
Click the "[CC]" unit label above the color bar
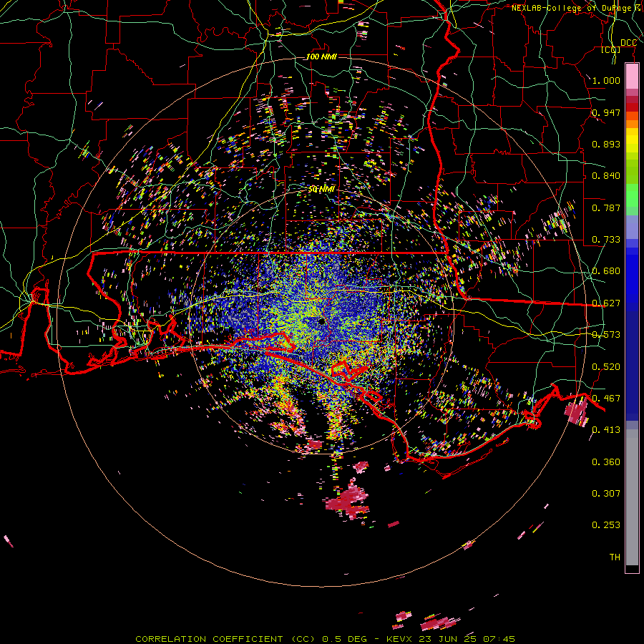pos(611,49)
